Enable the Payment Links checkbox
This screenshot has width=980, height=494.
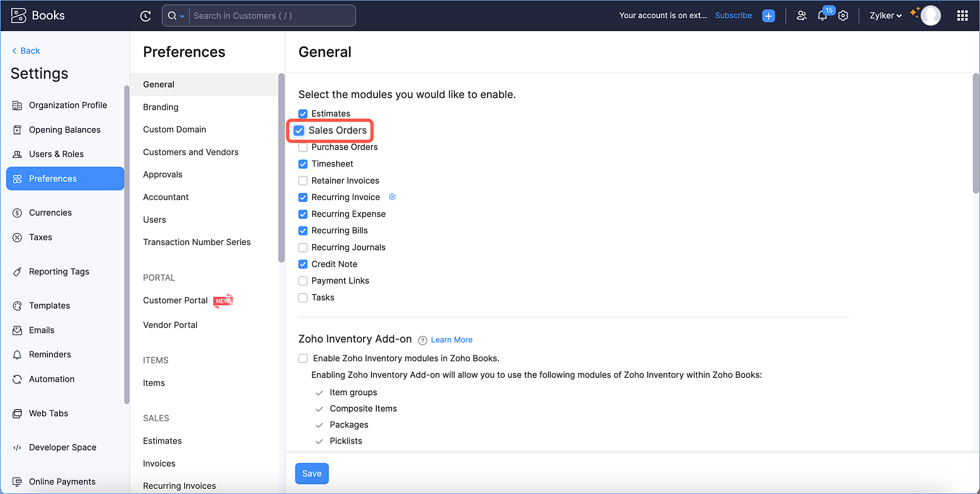tap(303, 281)
